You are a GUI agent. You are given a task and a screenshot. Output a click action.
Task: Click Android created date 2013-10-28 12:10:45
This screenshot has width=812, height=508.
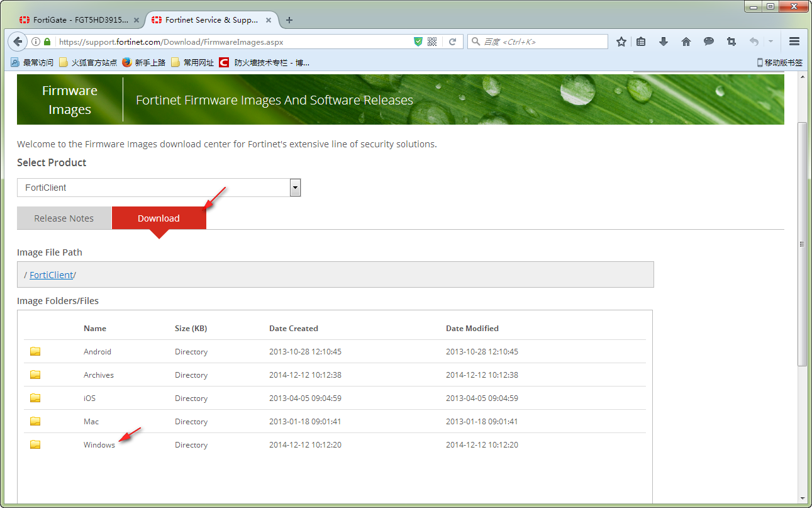click(305, 352)
